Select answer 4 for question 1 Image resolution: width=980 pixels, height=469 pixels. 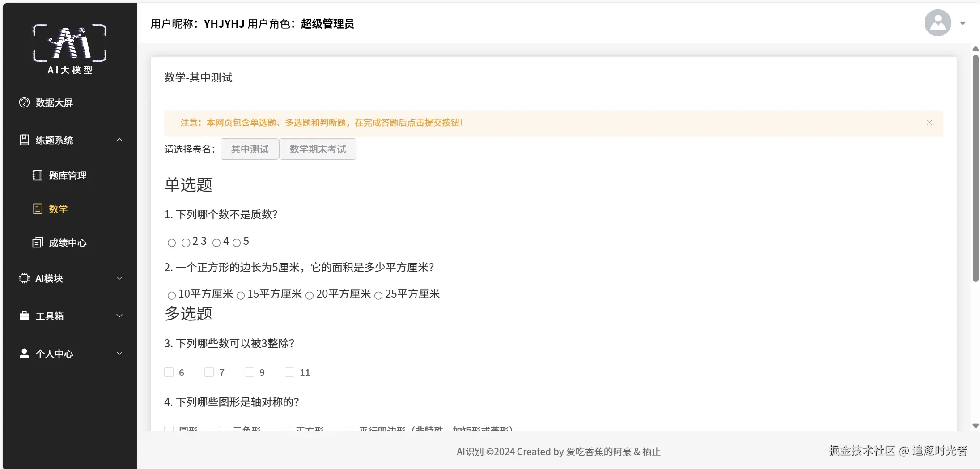click(216, 243)
